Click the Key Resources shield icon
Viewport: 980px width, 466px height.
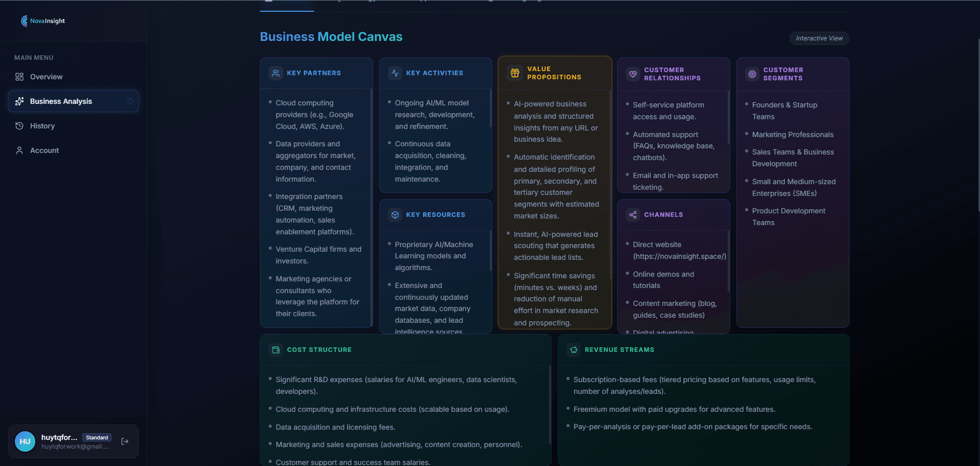coord(395,214)
